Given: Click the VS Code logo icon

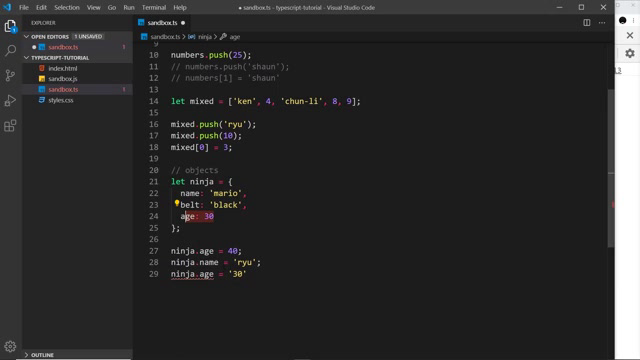Looking at the screenshot, I should coord(7,7).
